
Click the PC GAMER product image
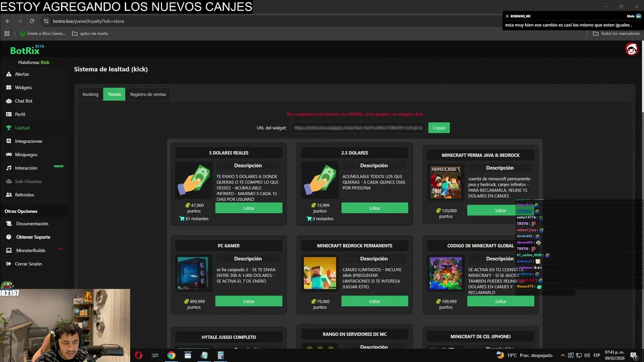point(194,274)
